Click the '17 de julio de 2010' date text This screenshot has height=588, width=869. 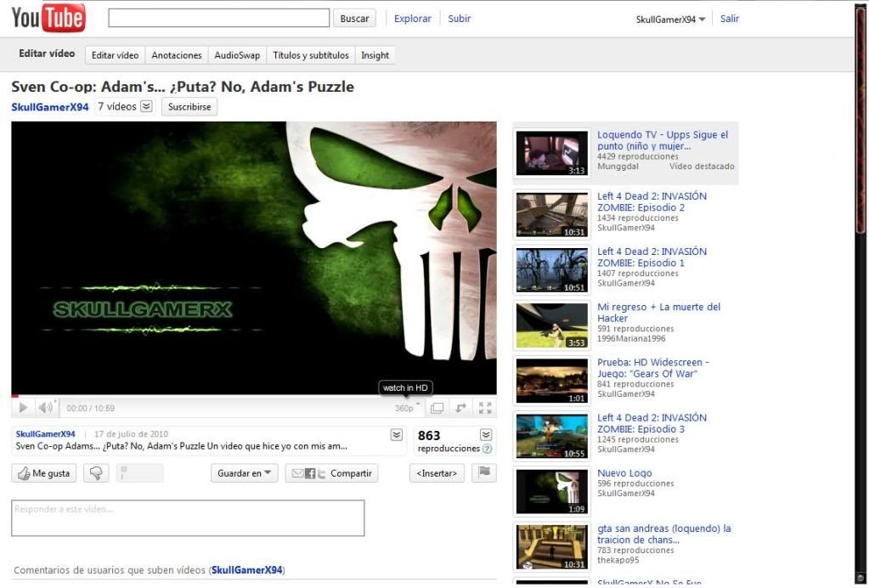coord(131,434)
